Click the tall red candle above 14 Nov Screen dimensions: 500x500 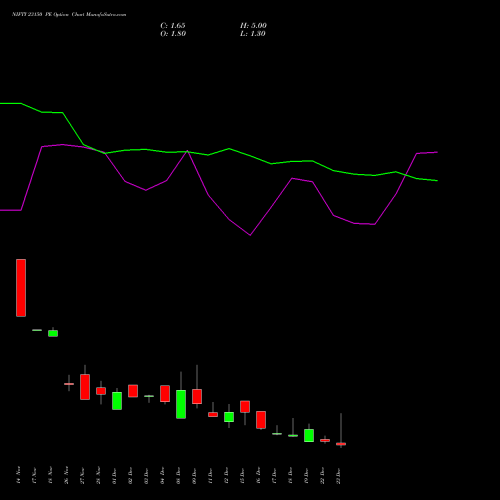[x=21, y=288]
